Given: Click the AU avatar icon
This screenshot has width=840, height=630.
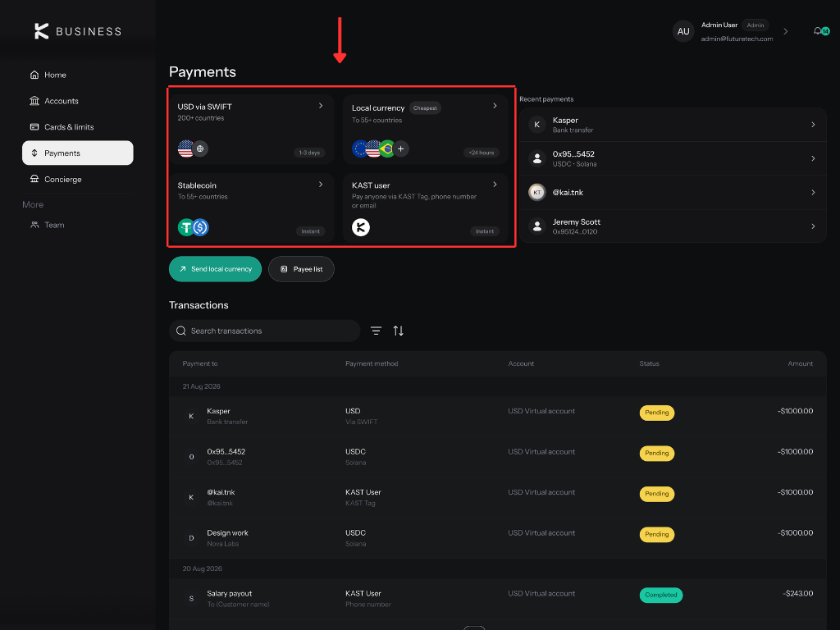Looking at the screenshot, I should pos(683,31).
